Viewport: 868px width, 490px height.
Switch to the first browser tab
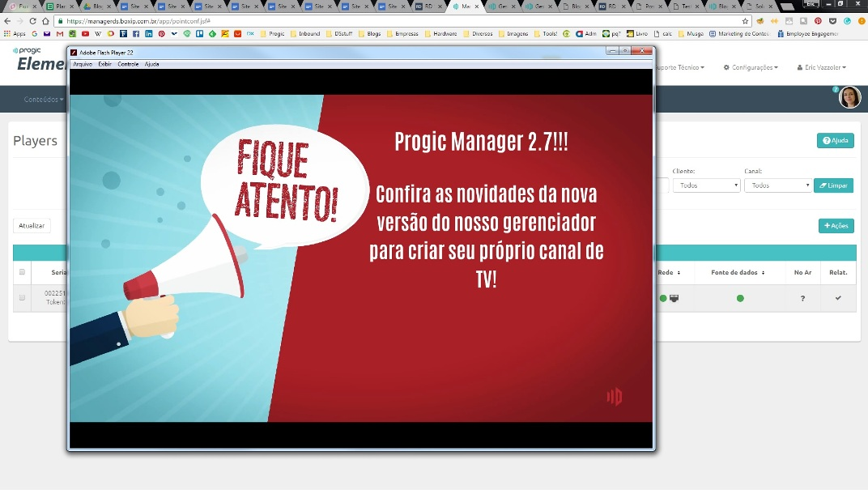click(23, 6)
